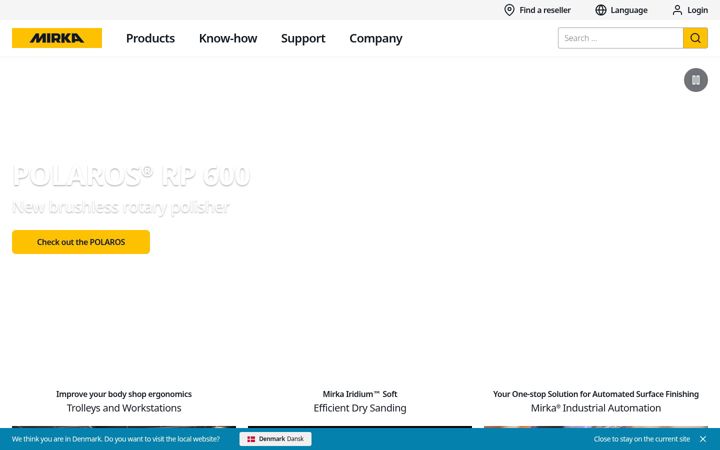Click Improve your body shop ergonomics text
720x450 pixels.
click(124, 394)
